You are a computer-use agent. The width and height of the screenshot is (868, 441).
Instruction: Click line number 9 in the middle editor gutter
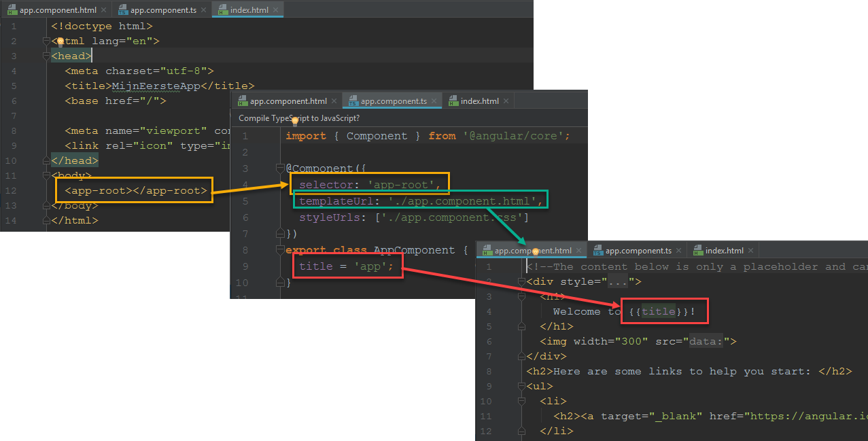(245, 266)
